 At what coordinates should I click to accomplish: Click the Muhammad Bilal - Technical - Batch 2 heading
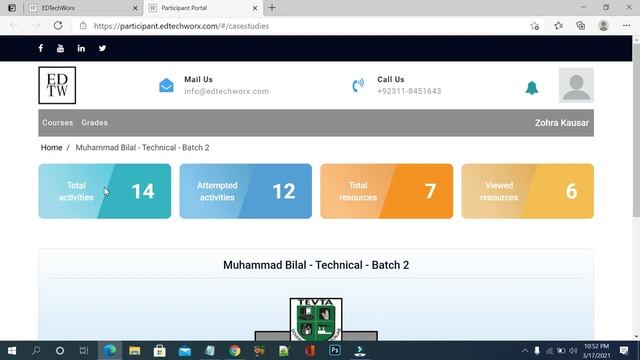click(x=316, y=265)
